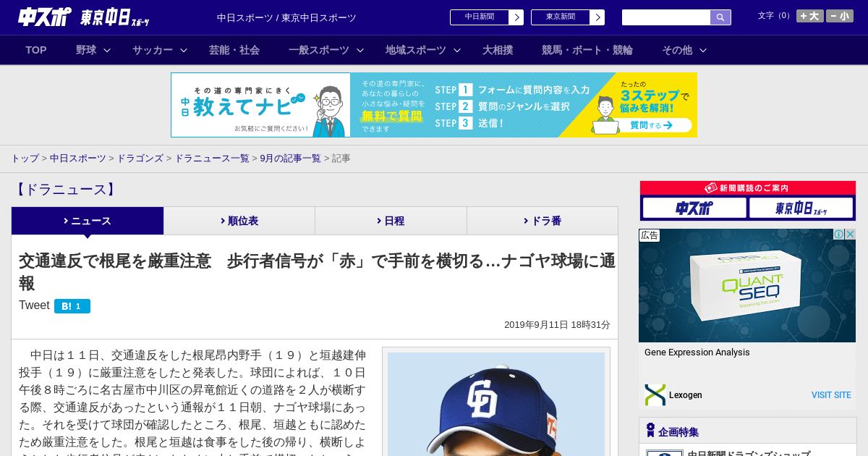
Task: Expand the 地域スポーツ dropdown chevron
Action: click(x=457, y=50)
